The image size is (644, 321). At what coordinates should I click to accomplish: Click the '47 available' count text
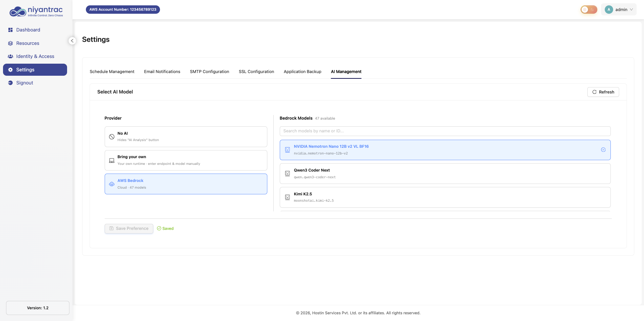click(325, 119)
